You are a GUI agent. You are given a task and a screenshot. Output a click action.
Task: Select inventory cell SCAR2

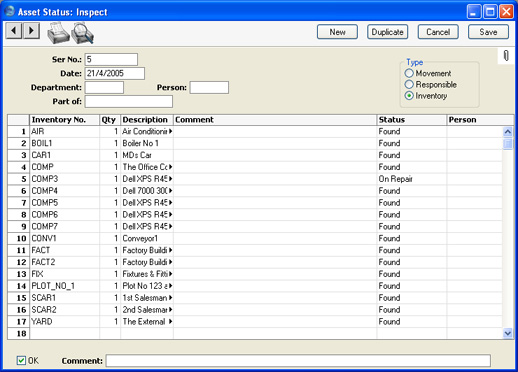pos(65,310)
